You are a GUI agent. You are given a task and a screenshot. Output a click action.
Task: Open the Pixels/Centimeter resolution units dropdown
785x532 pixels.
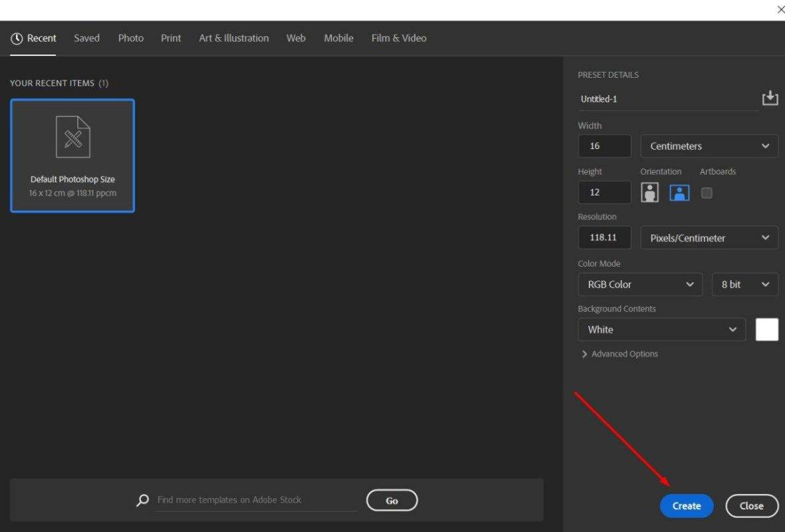click(x=709, y=238)
